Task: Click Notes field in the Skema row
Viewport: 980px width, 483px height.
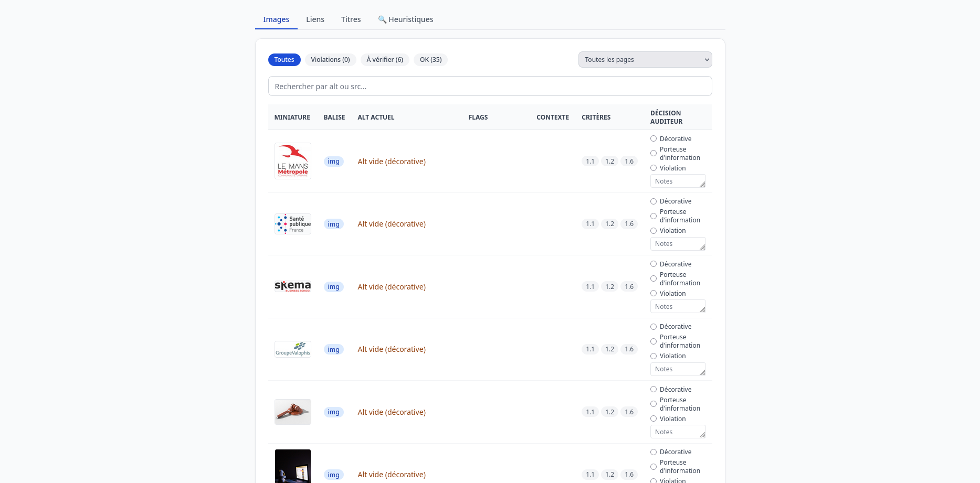Action: pos(678,306)
